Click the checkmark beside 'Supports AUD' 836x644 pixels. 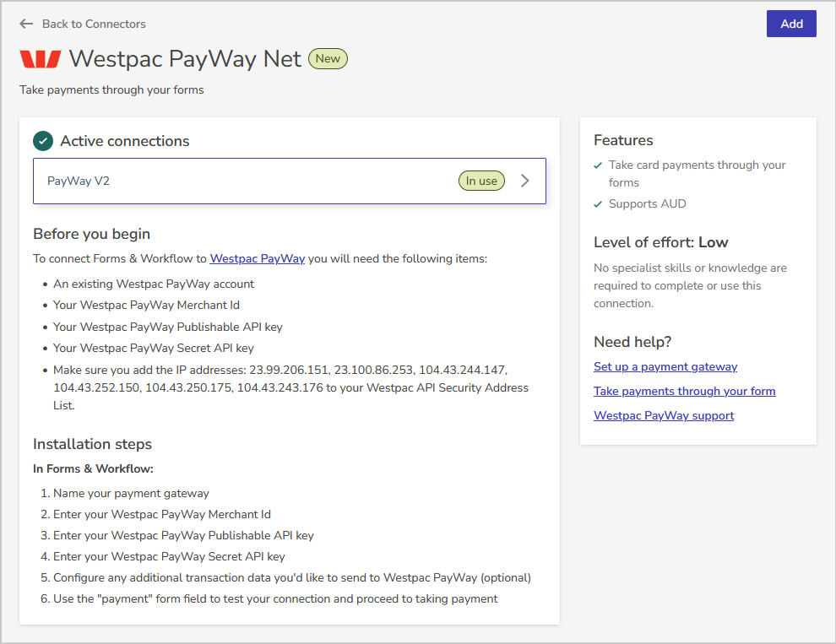click(x=597, y=203)
